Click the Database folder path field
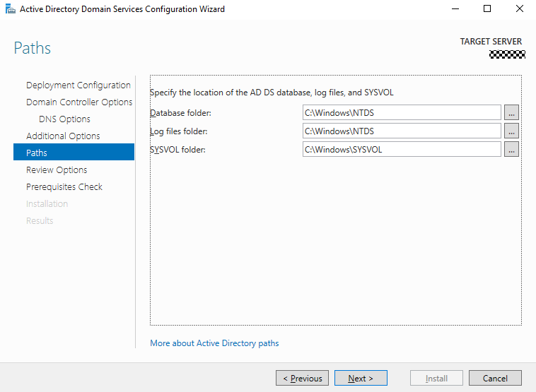The image size is (536, 392). coord(402,112)
